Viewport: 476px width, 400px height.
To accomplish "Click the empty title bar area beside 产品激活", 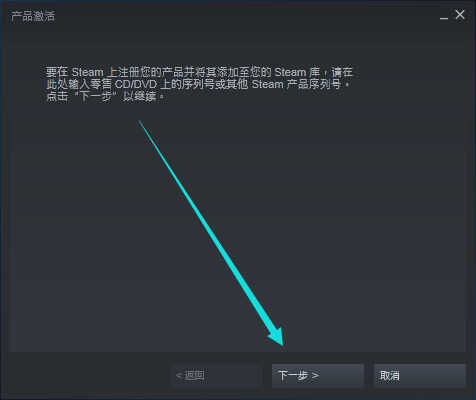I will [x=247, y=16].
